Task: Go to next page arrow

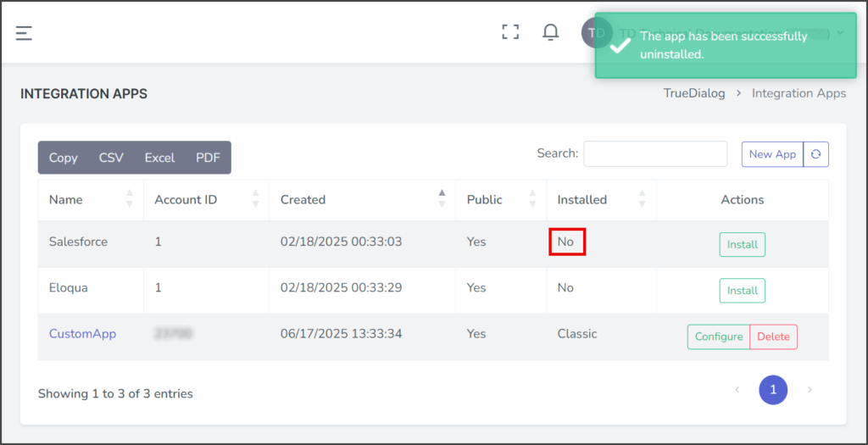Action: coord(810,390)
